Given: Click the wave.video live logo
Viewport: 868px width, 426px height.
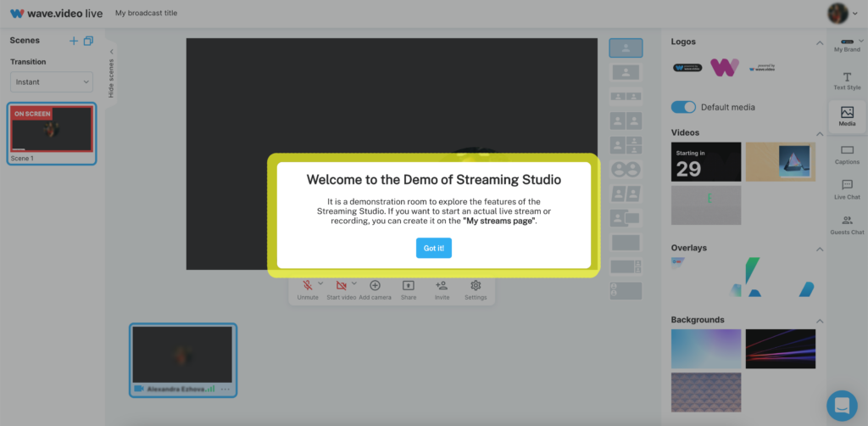Looking at the screenshot, I should point(57,14).
